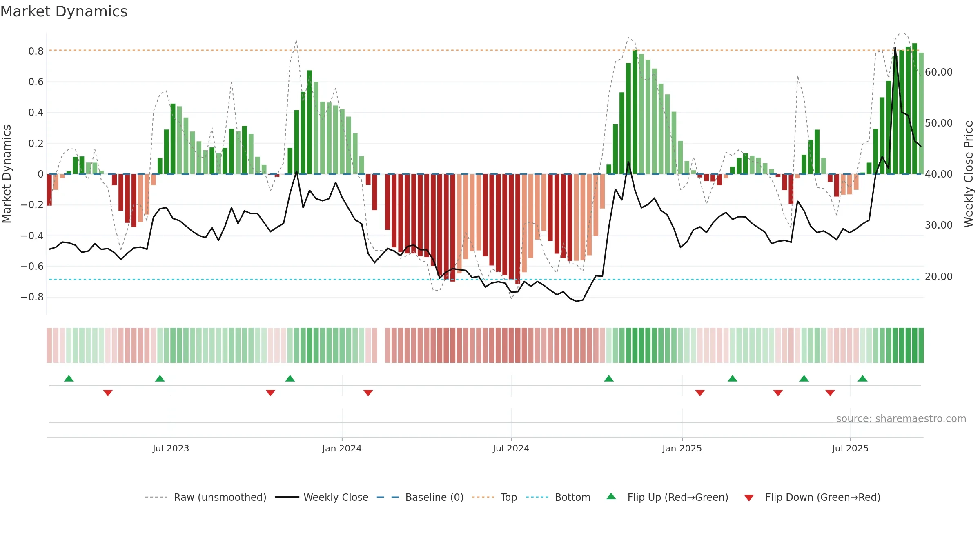Click the source: sharemaestro.com text
The image size is (980, 551).
tap(901, 418)
